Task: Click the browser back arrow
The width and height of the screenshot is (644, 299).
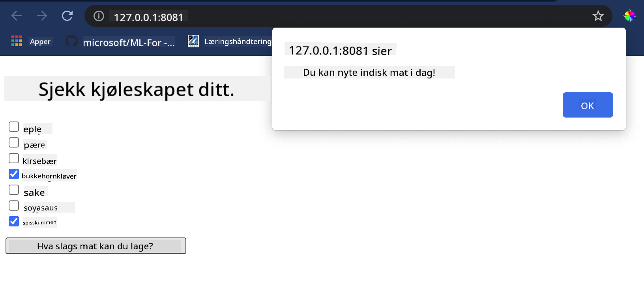Action: coord(17,16)
